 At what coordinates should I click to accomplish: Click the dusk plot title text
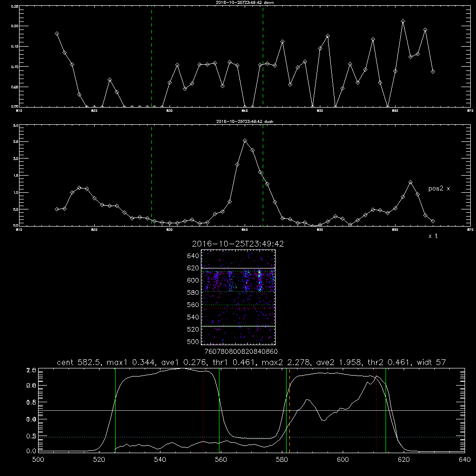click(x=245, y=121)
